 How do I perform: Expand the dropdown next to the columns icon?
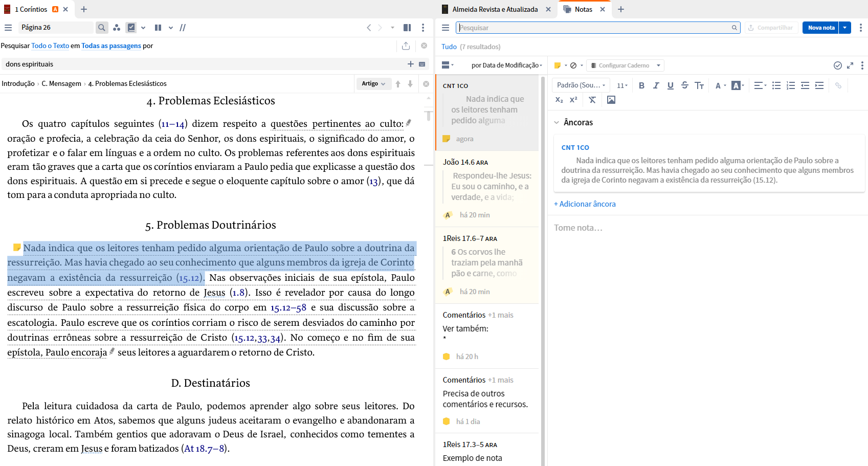(171, 28)
